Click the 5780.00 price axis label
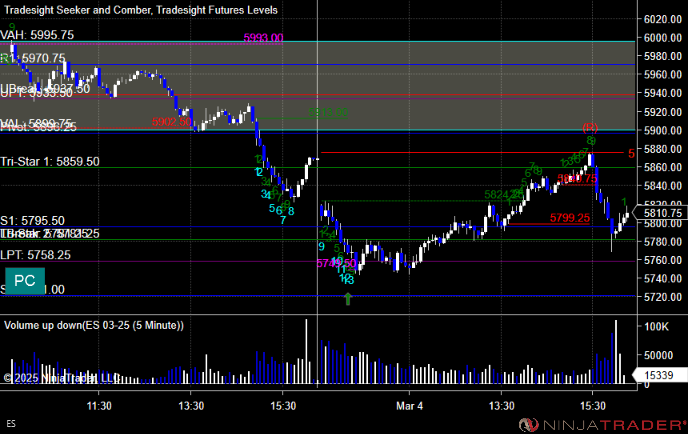The height and width of the screenshot is (434, 688). pyautogui.click(x=663, y=242)
